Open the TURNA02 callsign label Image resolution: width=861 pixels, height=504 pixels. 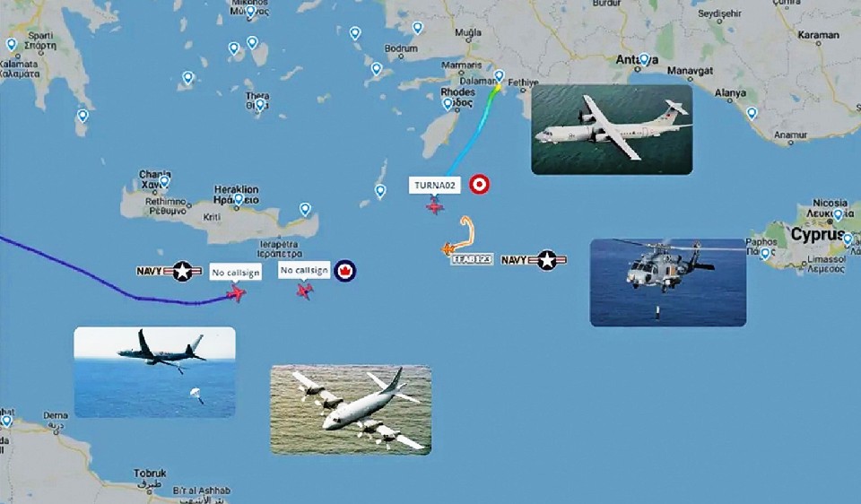click(x=434, y=185)
